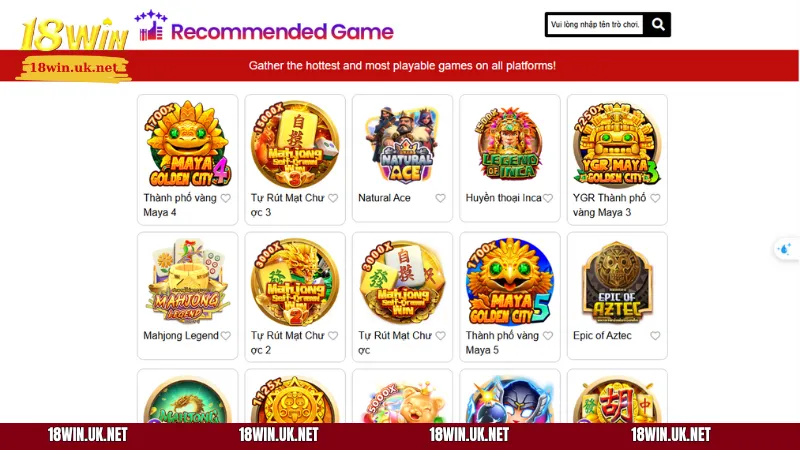Open the Mahjong Self-Drawn Win 3000x thumbnail
Image resolution: width=800 pixels, height=450 pixels.
pos(403,282)
